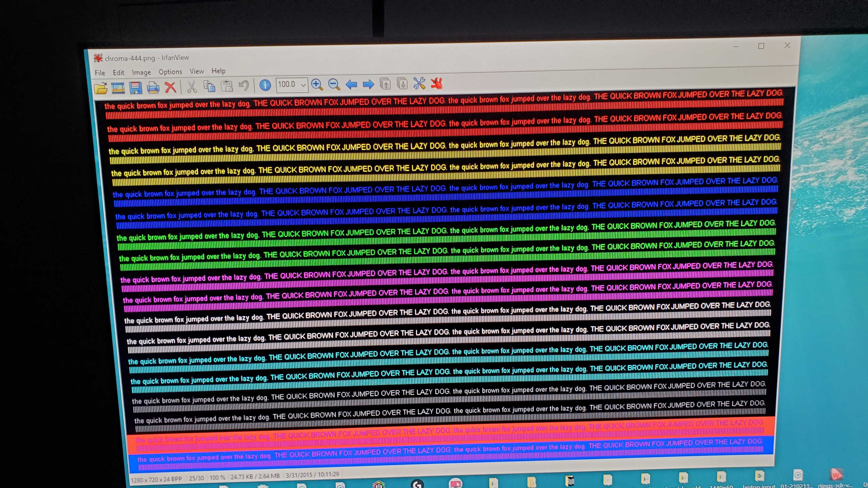The height and width of the screenshot is (488, 868).
Task: Click the Copy icon in toolbar
Action: [209, 87]
